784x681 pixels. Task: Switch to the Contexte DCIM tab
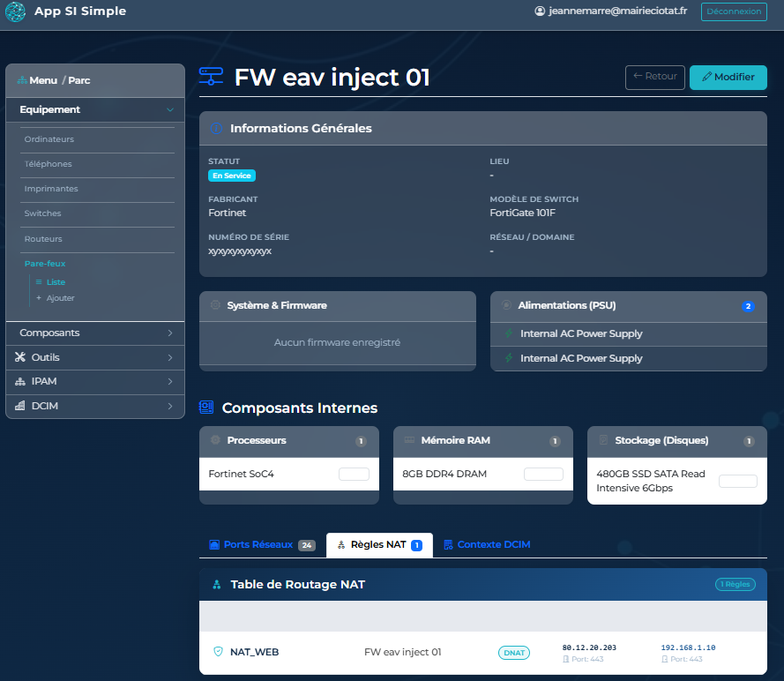click(x=487, y=544)
